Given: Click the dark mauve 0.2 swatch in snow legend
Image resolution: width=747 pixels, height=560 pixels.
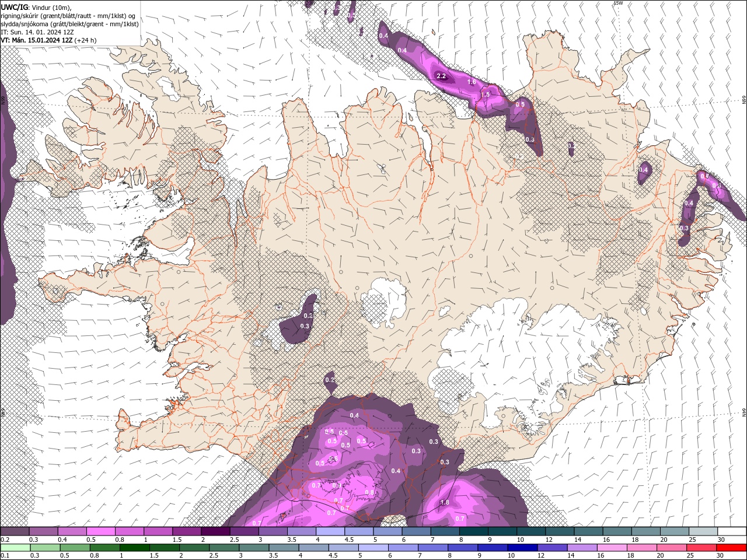Looking at the screenshot, I should [x=15, y=531].
